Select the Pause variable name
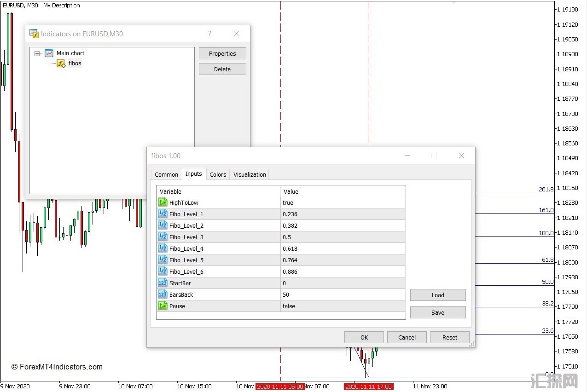 (x=177, y=306)
